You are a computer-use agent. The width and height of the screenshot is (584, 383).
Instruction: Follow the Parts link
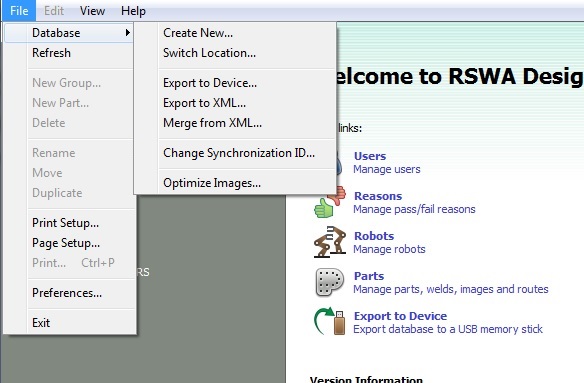(x=369, y=276)
